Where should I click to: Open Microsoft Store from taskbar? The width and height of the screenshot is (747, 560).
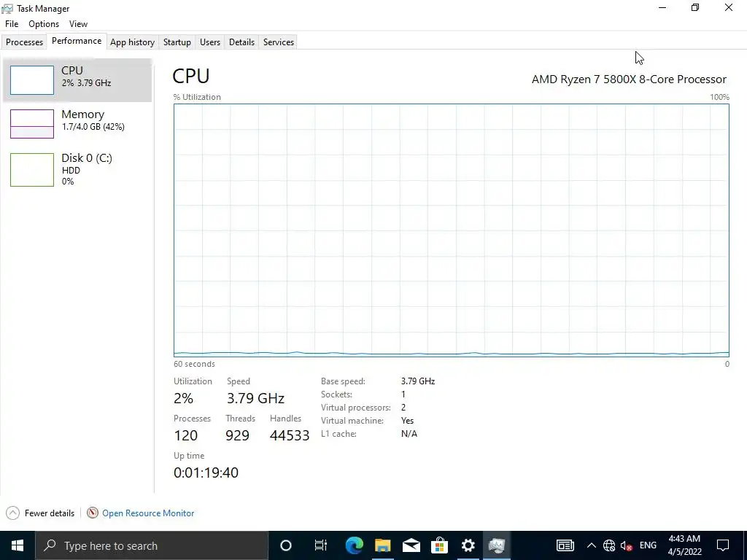(439, 545)
